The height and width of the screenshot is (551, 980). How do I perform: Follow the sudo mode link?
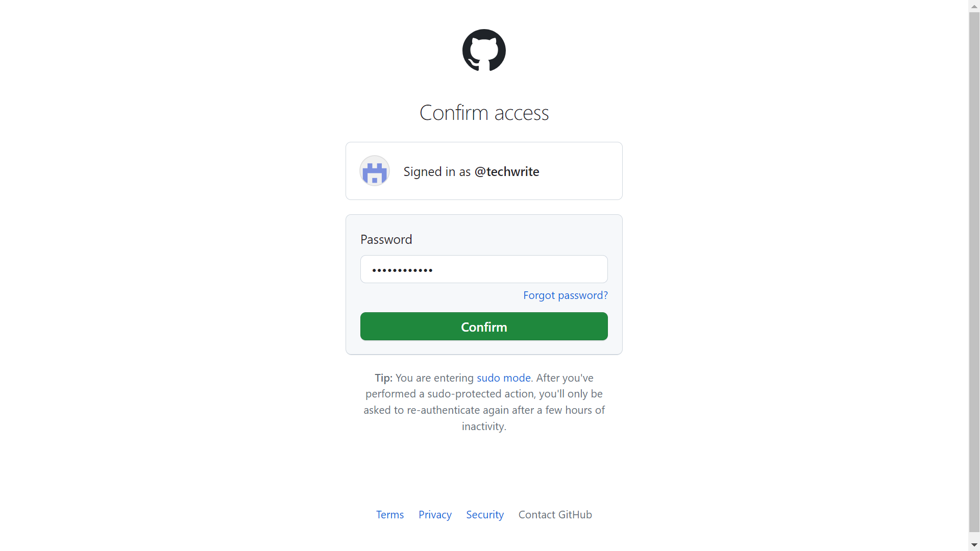point(503,378)
